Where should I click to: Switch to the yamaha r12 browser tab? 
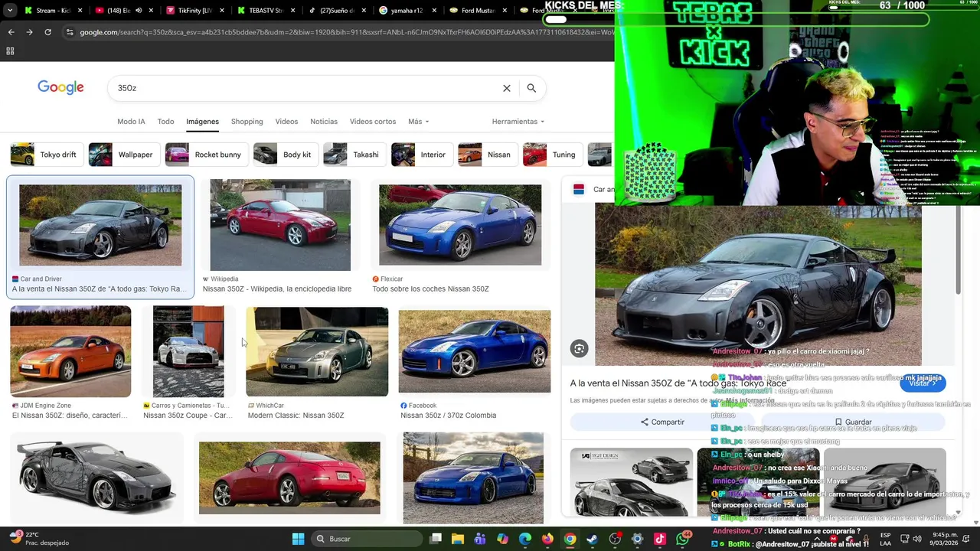407,11
